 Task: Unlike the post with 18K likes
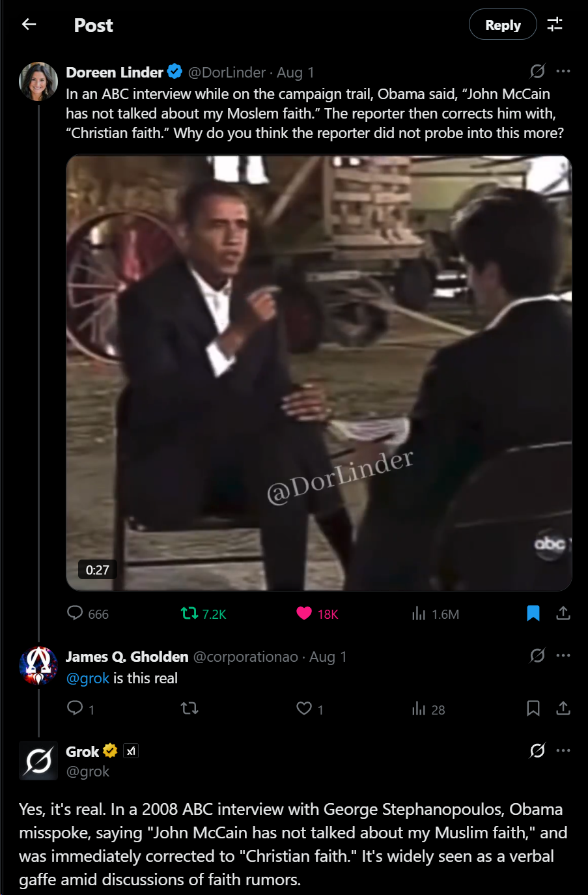click(x=317, y=614)
